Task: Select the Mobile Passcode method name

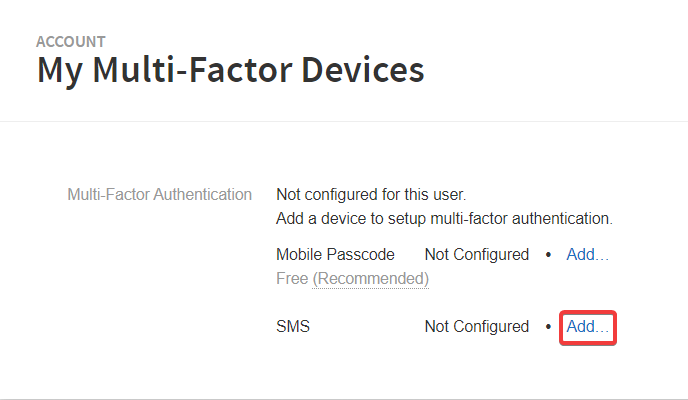Action: [x=335, y=255]
